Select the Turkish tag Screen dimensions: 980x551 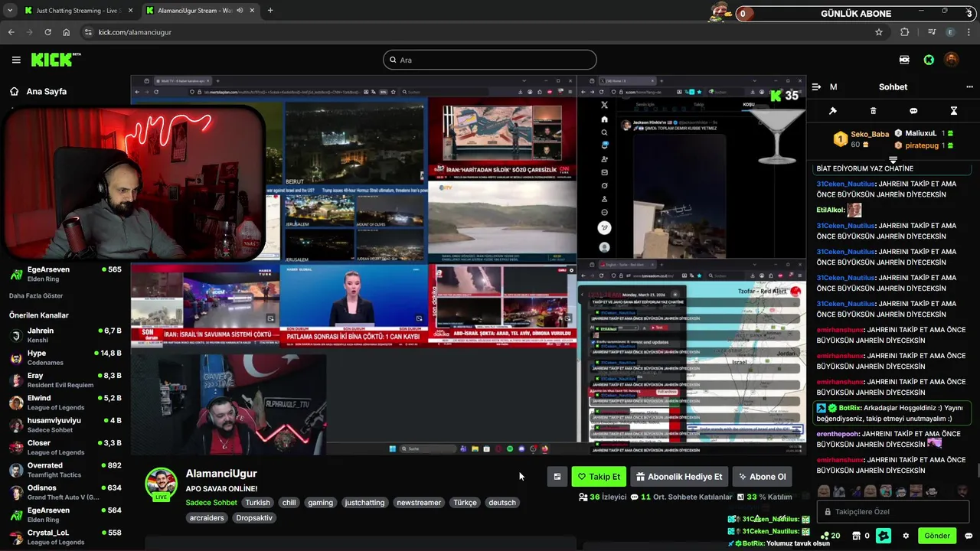[x=257, y=503]
